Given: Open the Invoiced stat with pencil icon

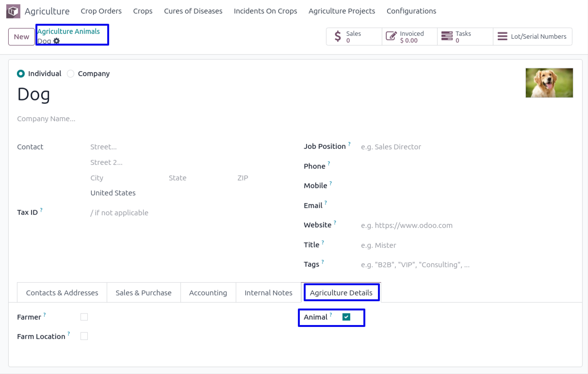Looking at the screenshot, I should point(391,36).
